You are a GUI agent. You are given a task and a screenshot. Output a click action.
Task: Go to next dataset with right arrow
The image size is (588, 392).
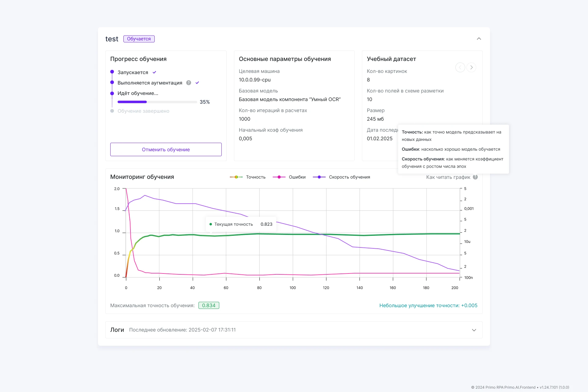coord(471,67)
